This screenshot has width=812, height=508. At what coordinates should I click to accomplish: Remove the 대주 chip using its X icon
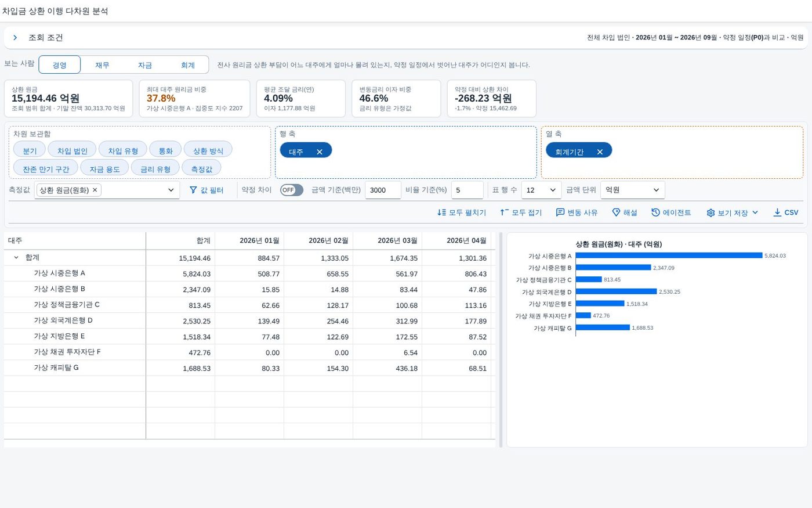(319, 152)
